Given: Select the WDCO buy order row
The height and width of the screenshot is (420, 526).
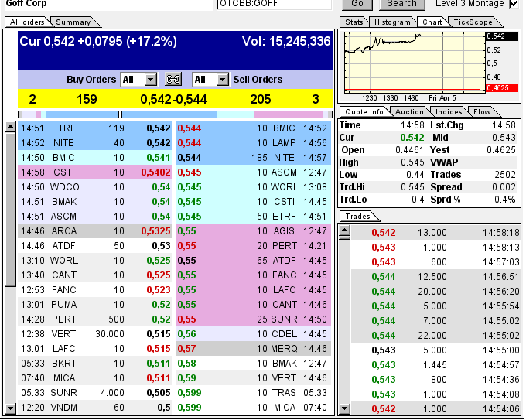Looking at the screenshot, I should click(95, 187).
